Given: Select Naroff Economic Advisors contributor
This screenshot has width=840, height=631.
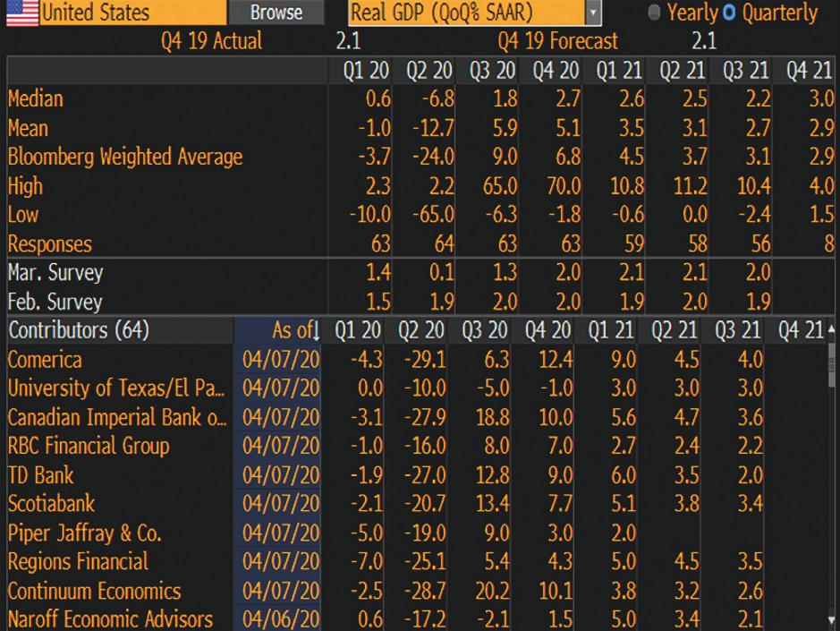Looking at the screenshot, I should pos(110,618).
